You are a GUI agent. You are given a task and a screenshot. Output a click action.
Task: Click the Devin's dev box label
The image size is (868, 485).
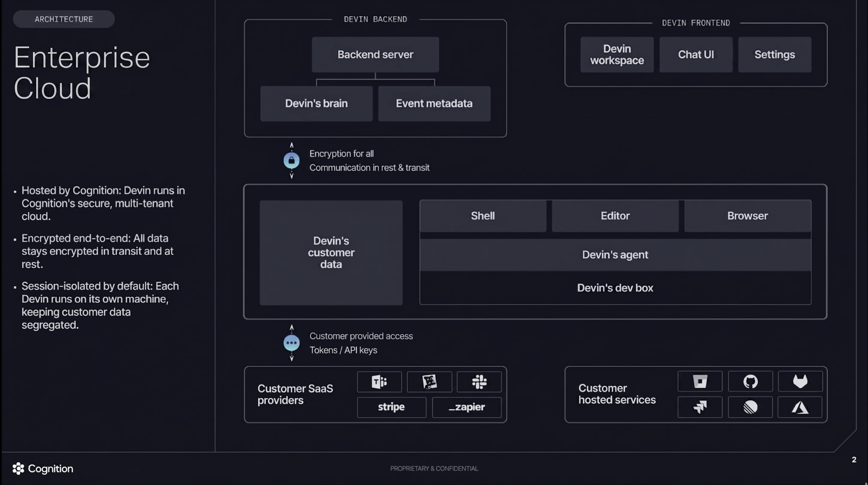(615, 288)
